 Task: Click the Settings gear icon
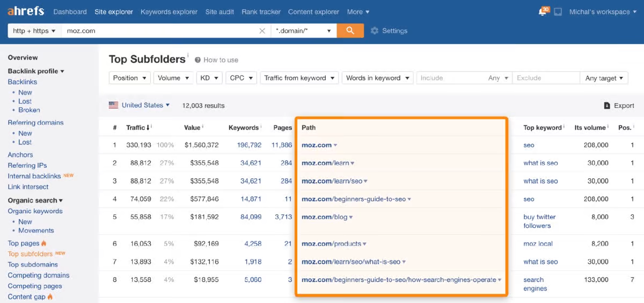click(375, 31)
